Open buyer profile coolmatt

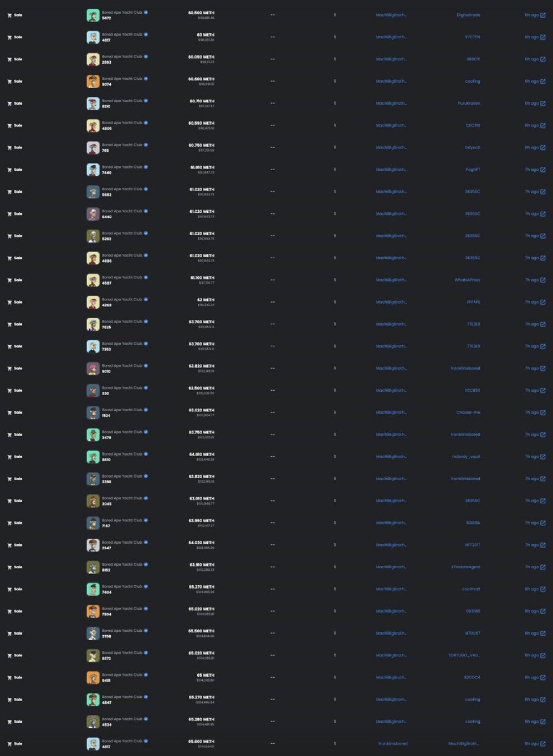[472, 589]
